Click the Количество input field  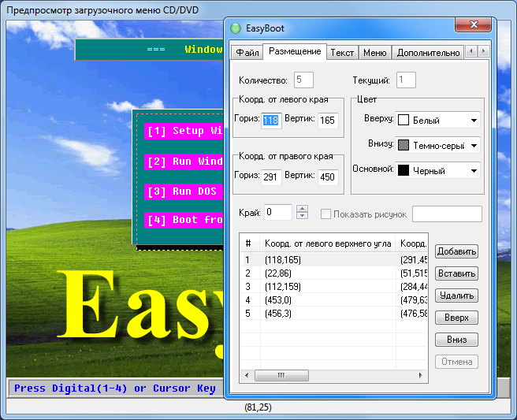point(303,80)
